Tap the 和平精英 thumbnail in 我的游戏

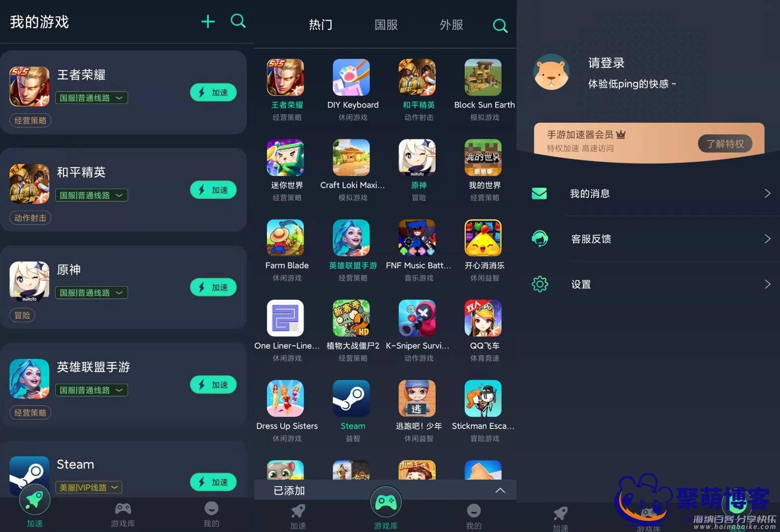click(30, 184)
